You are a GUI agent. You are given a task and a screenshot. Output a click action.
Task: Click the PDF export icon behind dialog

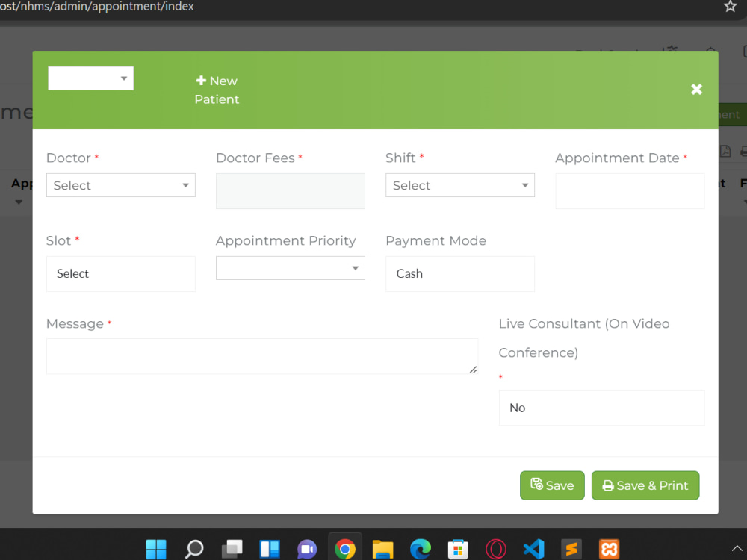(725, 152)
